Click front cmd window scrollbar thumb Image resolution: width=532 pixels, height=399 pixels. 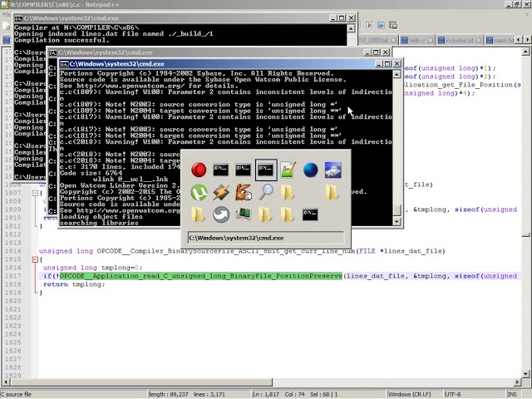[397, 209]
